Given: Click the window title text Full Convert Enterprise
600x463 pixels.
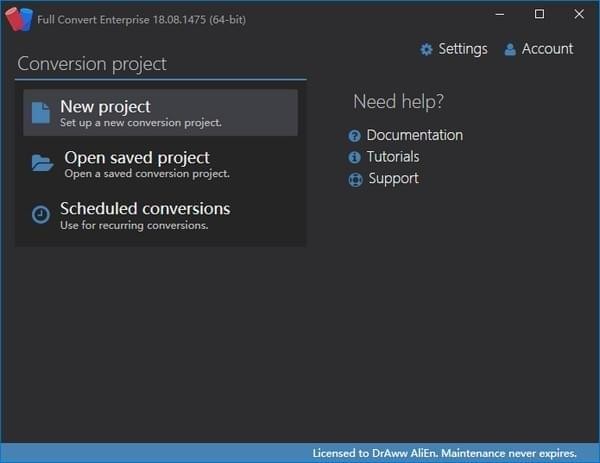Looking at the screenshot, I should (142, 20).
